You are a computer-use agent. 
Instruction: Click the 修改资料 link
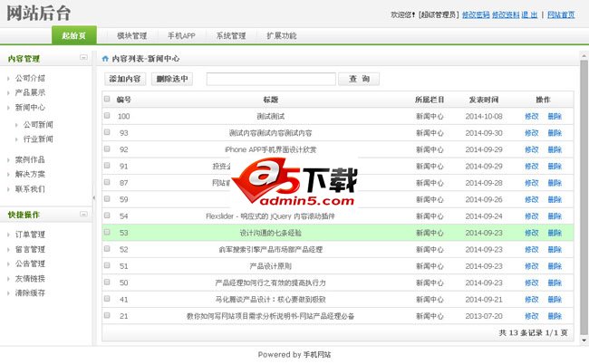506,14
